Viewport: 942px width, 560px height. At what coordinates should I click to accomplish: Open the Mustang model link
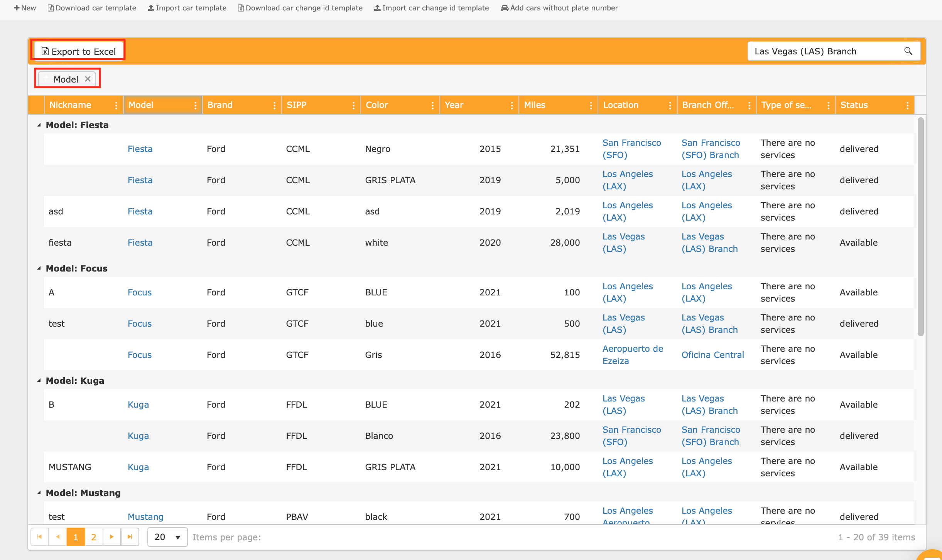click(145, 517)
